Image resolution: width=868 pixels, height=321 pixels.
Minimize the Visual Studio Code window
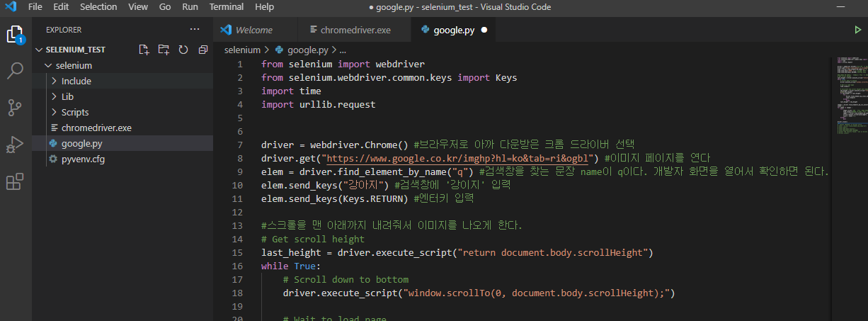(840, 7)
